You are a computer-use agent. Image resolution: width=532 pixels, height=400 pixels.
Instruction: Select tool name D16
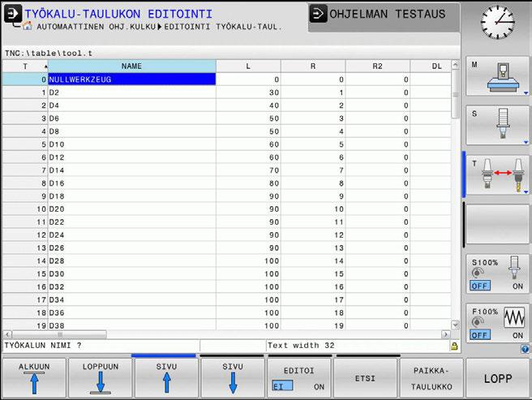[131, 183]
